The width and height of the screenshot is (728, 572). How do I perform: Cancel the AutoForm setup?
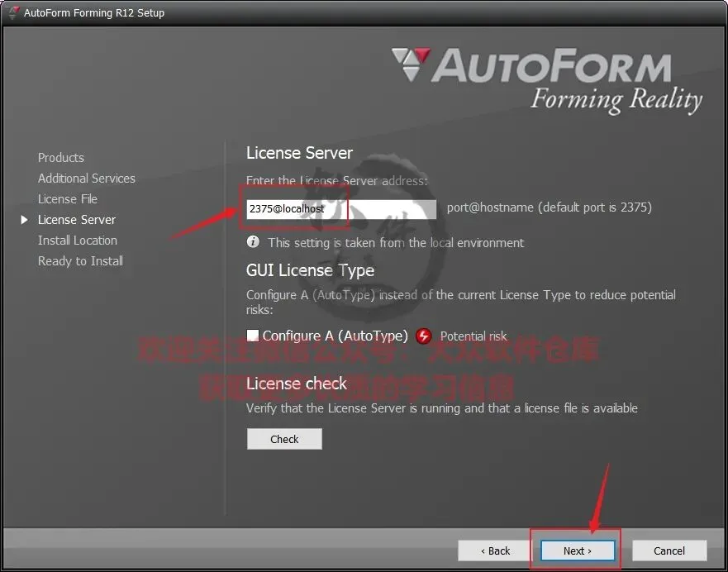pyautogui.click(x=669, y=551)
